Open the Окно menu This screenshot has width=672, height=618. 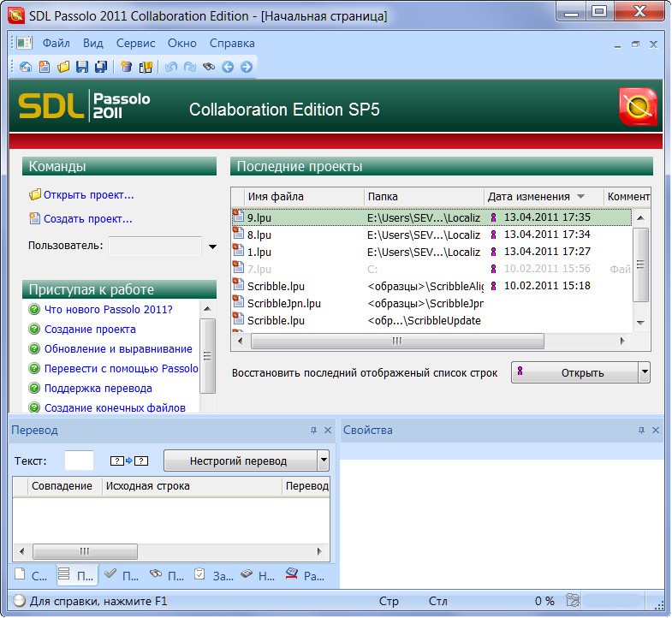coord(182,44)
